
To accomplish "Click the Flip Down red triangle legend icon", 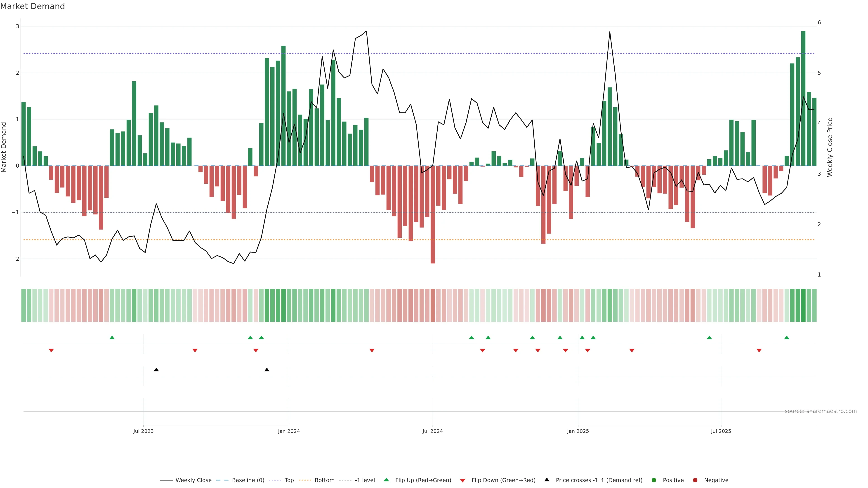I will [463, 481].
